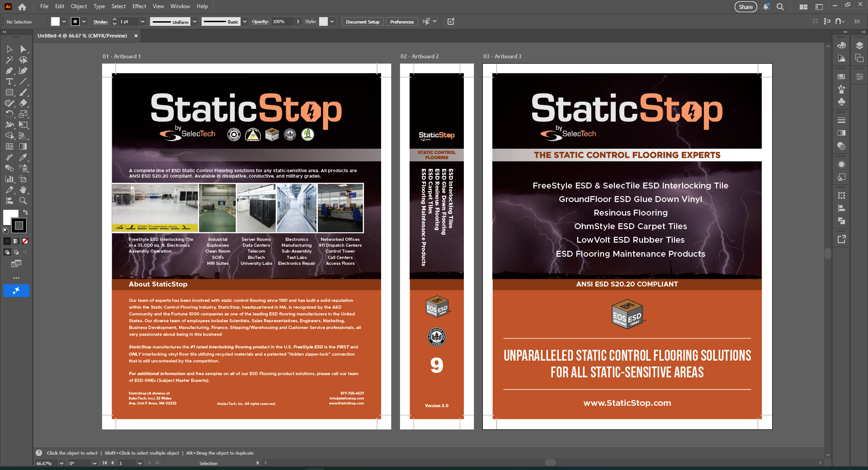Click the Share button
The image size is (868, 470).
pos(745,7)
